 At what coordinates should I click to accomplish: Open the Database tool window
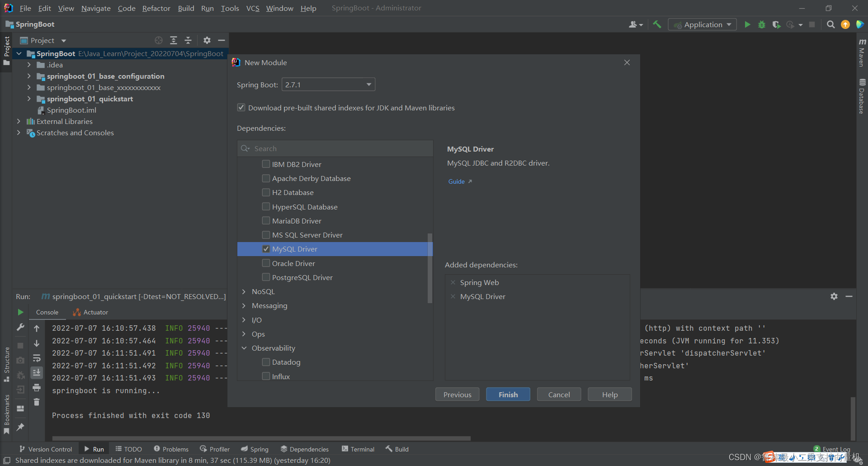pyautogui.click(x=862, y=96)
